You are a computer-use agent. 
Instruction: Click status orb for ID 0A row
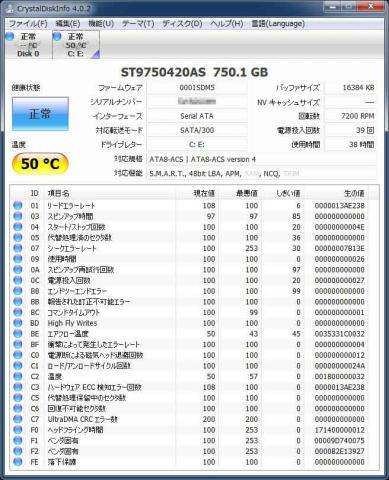coord(18,269)
